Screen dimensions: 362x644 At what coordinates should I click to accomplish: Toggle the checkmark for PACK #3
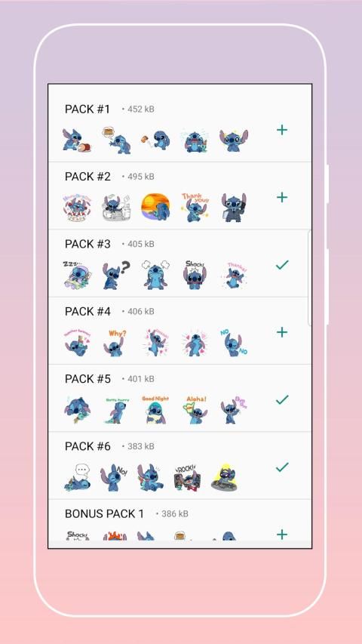click(282, 265)
